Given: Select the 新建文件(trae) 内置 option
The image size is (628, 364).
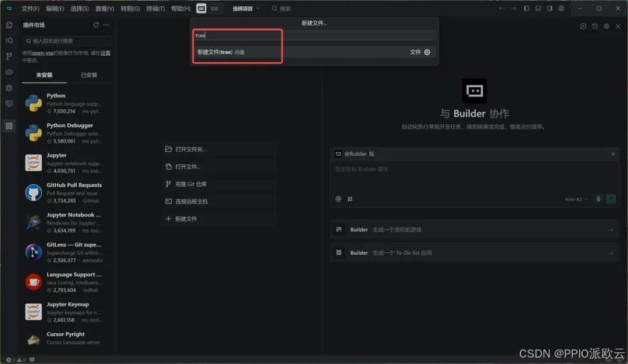Looking at the screenshot, I should [315, 52].
